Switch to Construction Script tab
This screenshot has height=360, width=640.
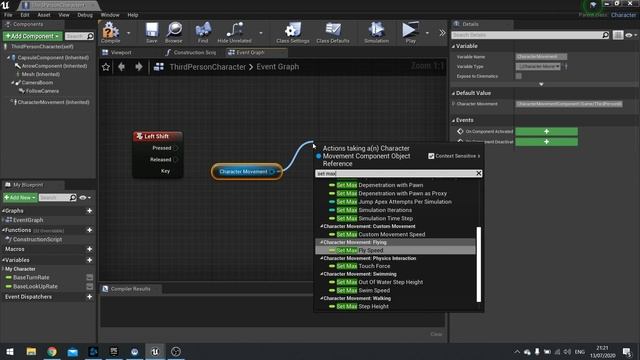191,52
